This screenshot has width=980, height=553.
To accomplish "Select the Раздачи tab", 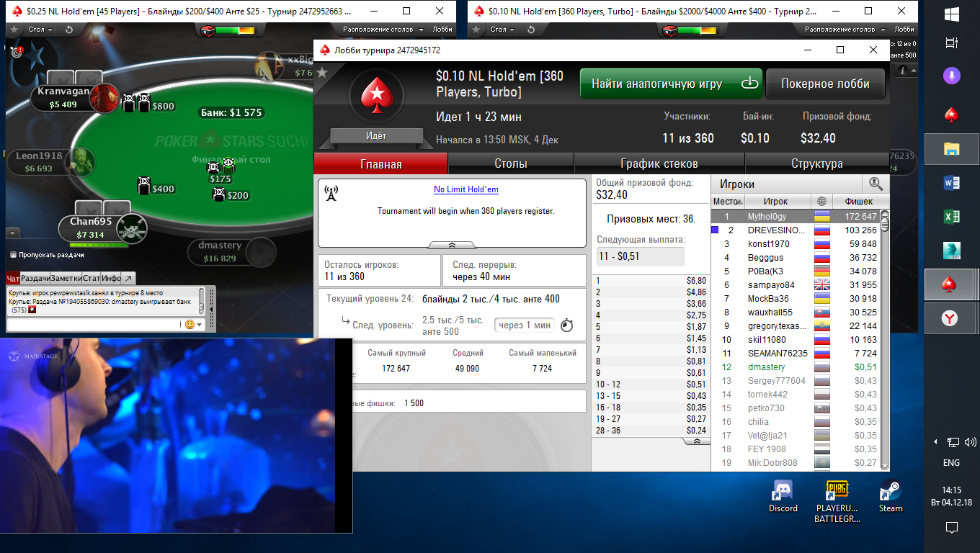I will point(35,278).
